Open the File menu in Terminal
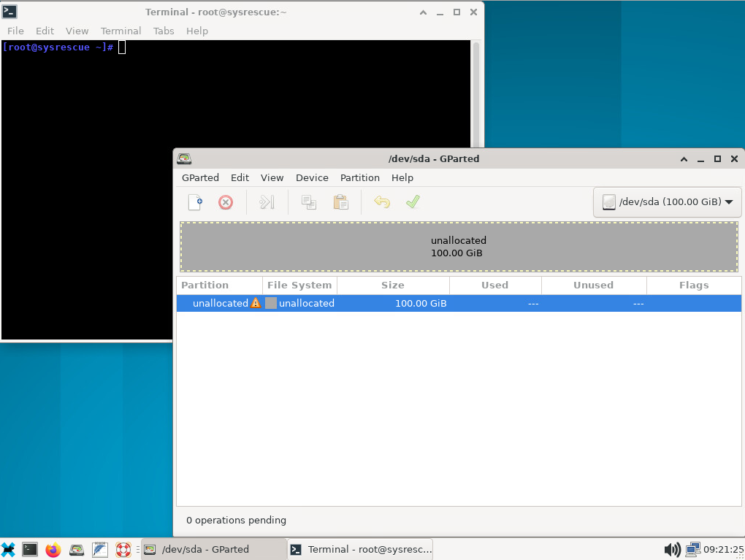This screenshot has width=745, height=560. coord(15,31)
